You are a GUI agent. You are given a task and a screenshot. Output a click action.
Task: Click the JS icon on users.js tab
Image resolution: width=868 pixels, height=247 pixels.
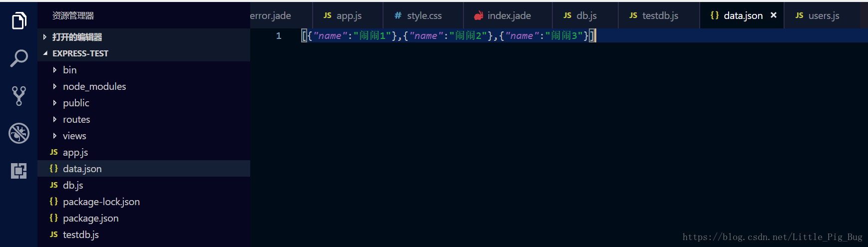800,15
